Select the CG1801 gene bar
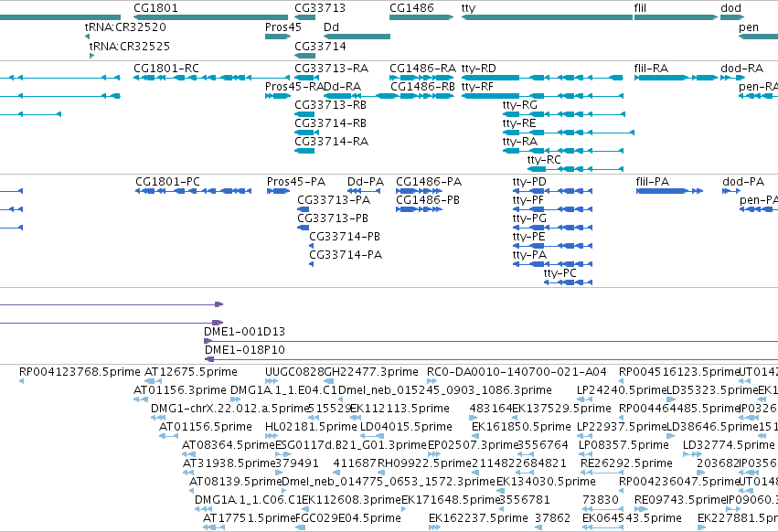Viewport: 778px width, 532px height. click(210, 17)
